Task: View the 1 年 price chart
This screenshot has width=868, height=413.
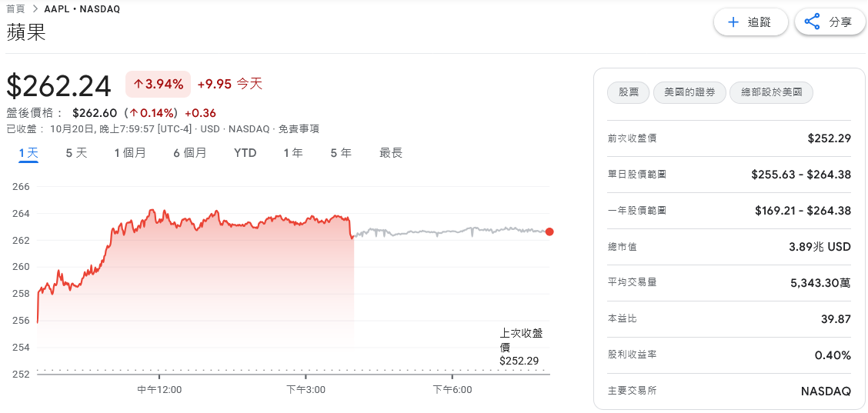Action: tap(293, 153)
